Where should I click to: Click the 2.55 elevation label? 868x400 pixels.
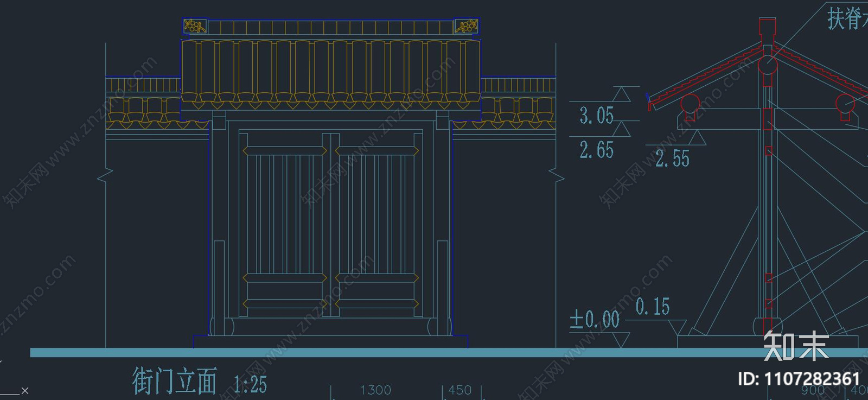click(672, 158)
